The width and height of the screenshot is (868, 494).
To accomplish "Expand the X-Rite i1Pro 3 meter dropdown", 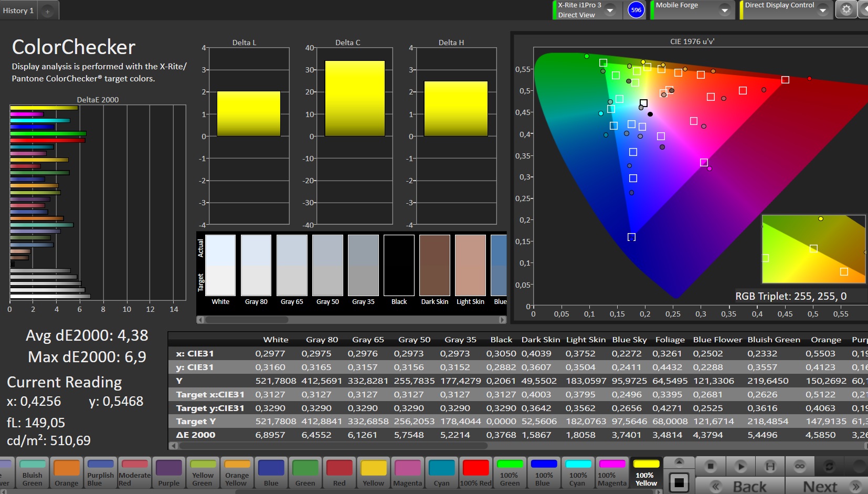I will [x=610, y=10].
